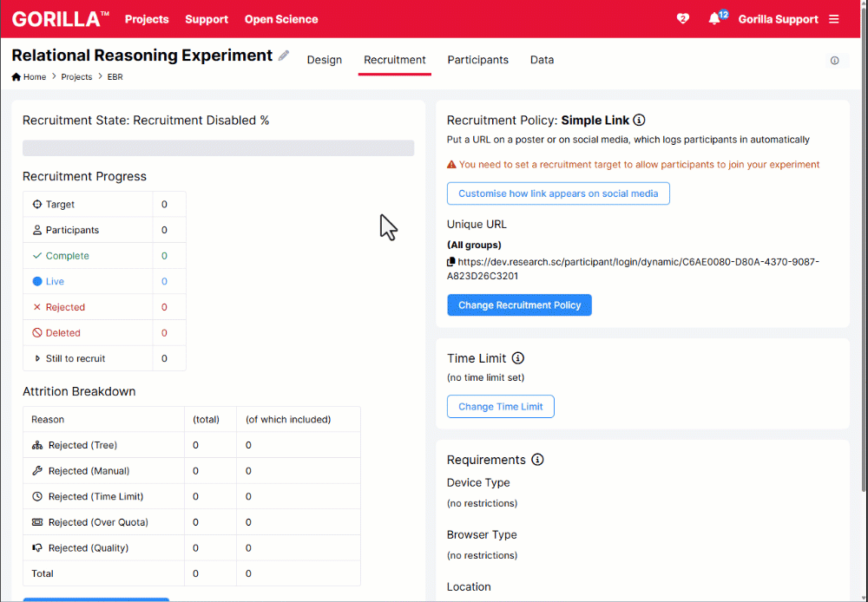Screen dimensions: 868x602
Task: Click the Target crosshair icon
Action: click(37, 204)
